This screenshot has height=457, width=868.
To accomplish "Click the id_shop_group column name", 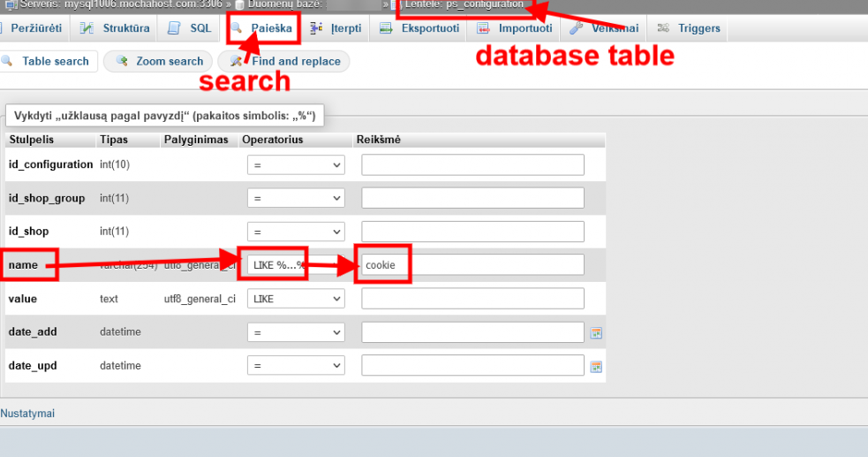I will (47, 198).
